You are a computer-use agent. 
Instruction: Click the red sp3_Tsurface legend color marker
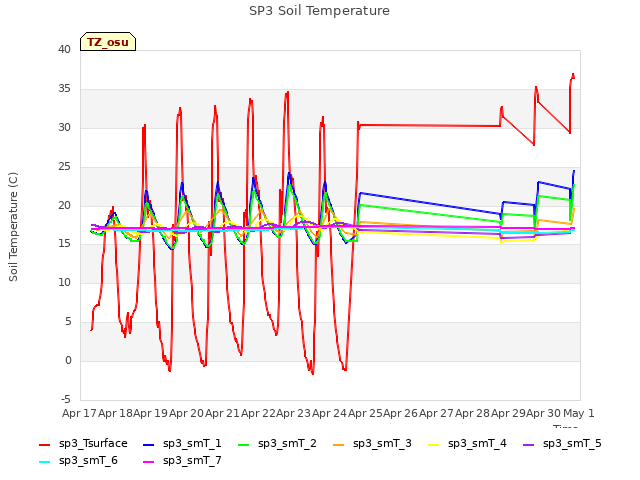(x=44, y=444)
